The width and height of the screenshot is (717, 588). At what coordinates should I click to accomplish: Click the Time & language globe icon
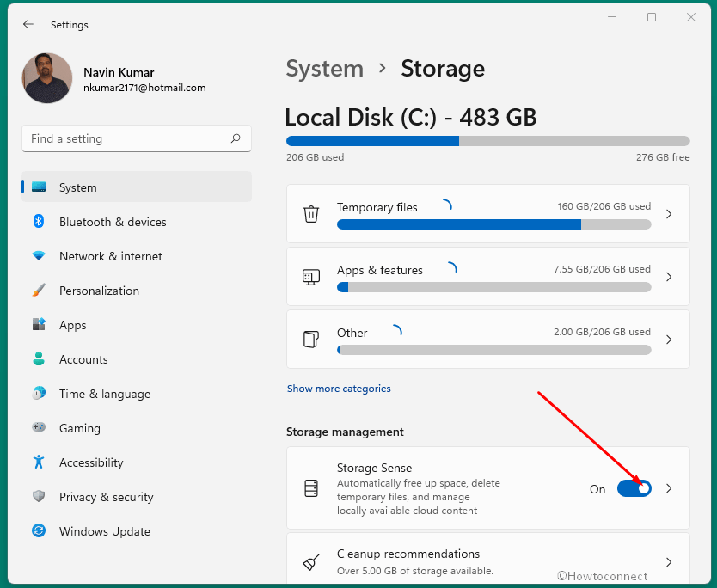pos(39,393)
